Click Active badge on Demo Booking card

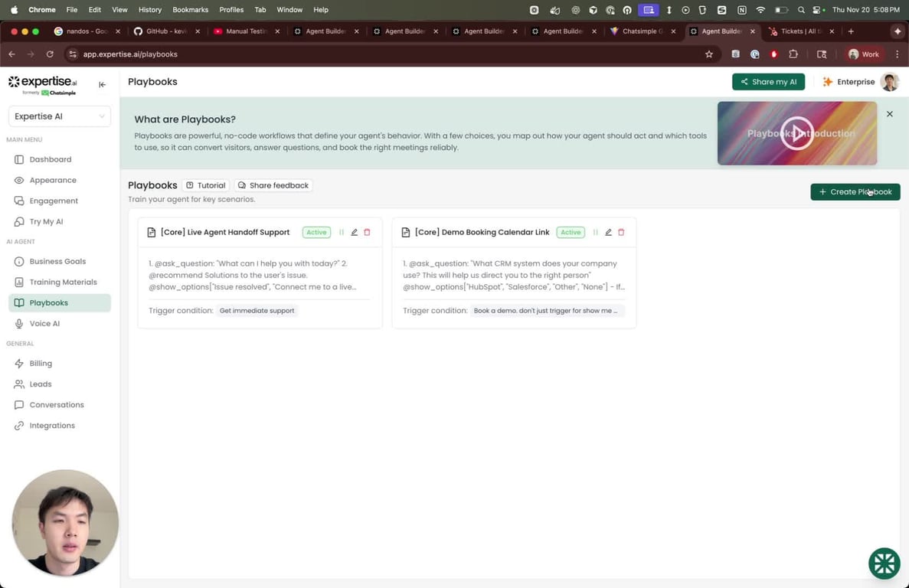point(571,232)
